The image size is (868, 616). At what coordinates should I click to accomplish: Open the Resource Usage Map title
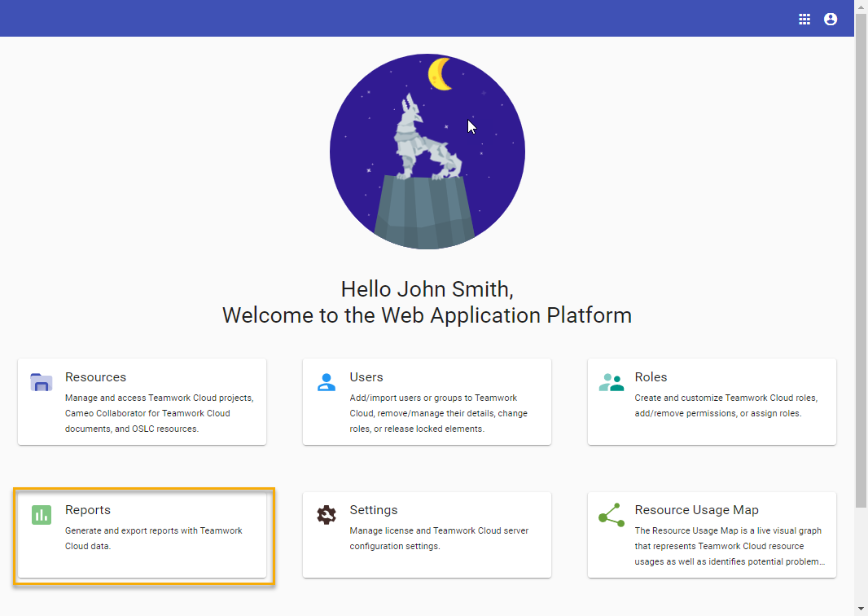pos(696,510)
